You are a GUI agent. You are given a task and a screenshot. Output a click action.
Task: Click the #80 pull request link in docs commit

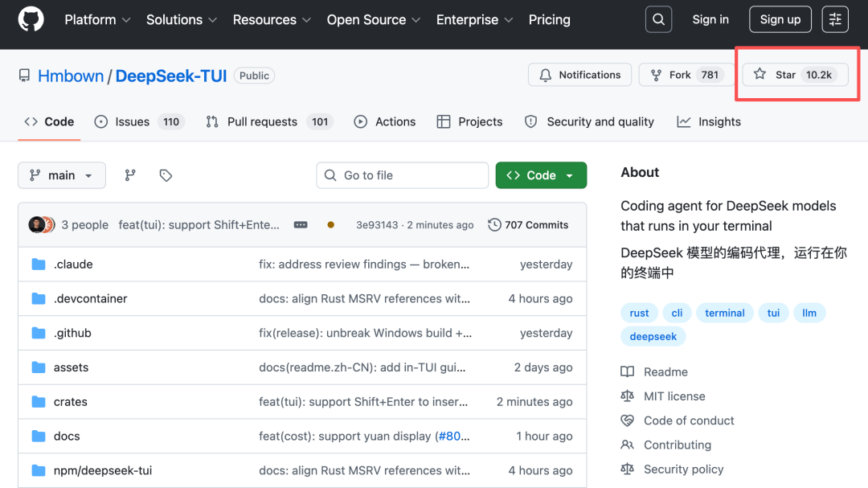[449, 436]
